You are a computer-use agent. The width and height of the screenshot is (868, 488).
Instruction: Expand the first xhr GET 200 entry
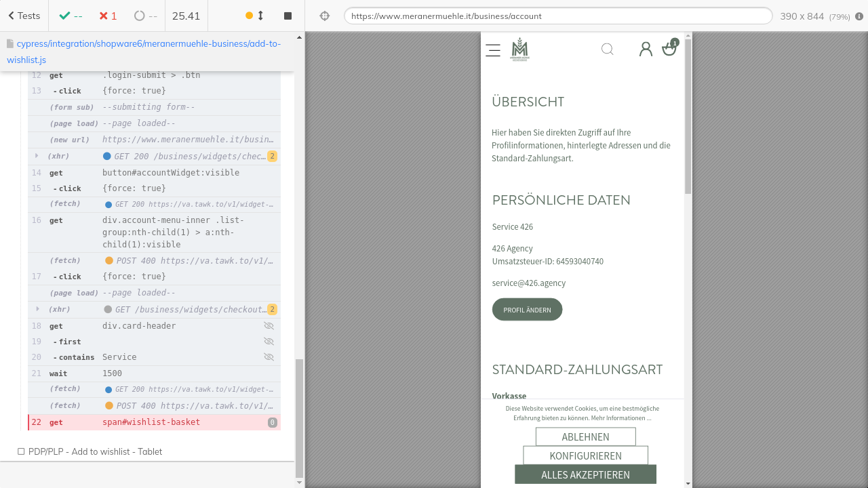pyautogui.click(x=37, y=157)
